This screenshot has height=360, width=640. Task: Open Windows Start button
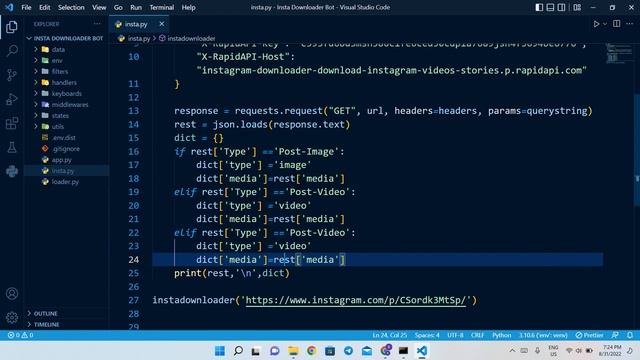(x=220, y=351)
